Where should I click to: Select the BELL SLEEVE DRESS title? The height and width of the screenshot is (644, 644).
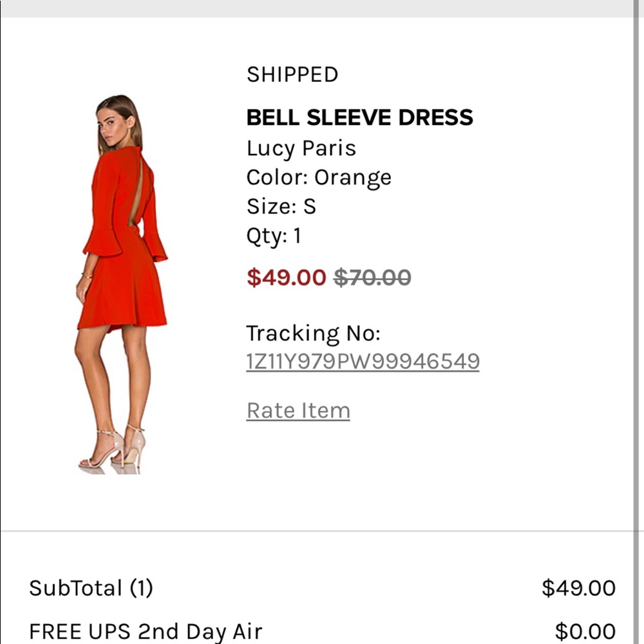[x=359, y=117]
